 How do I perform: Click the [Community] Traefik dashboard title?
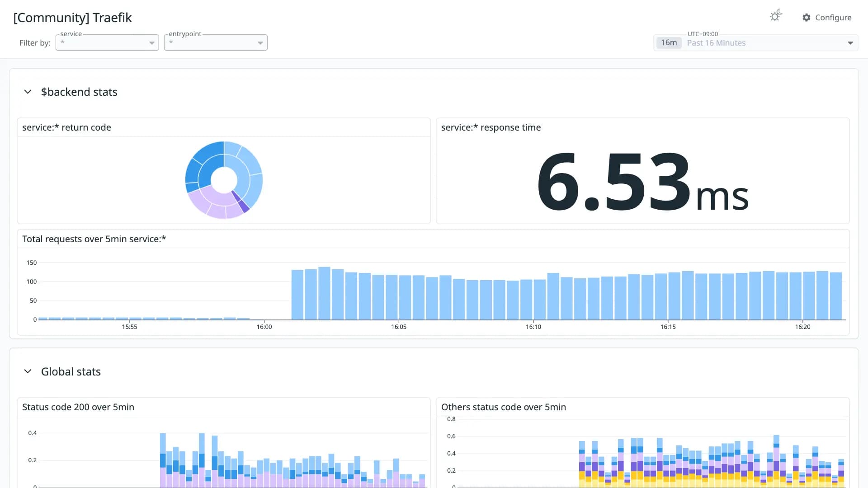coord(72,18)
